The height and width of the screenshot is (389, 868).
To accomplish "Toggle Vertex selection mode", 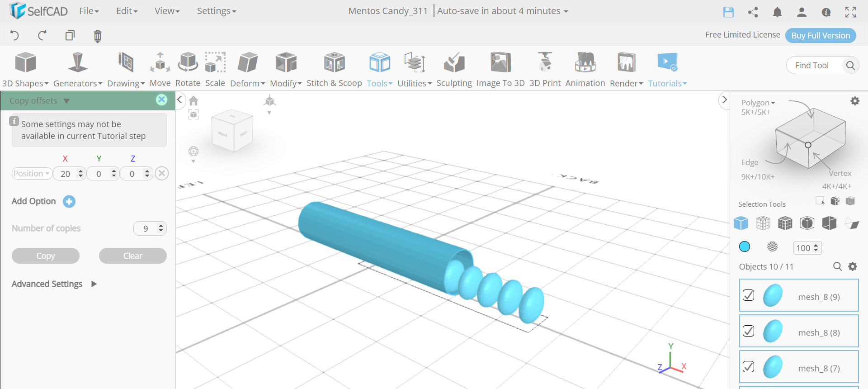I will click(x=840, y=173).
